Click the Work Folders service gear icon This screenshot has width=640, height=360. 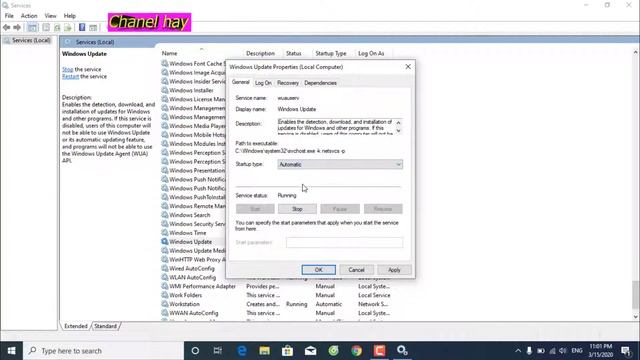point(164,295)
